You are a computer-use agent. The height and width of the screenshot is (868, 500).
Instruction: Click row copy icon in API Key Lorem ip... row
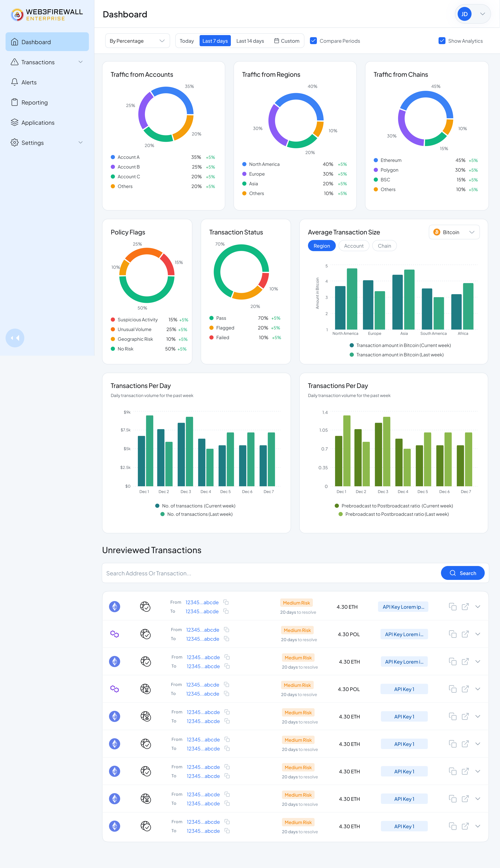(453, 607)
